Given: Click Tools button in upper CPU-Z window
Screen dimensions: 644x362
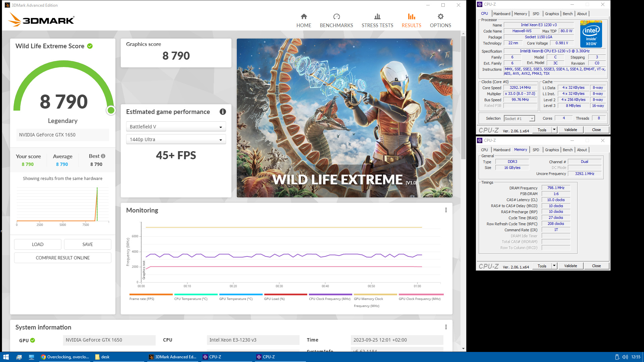Looking at the screenshot, I should [542, 130].
